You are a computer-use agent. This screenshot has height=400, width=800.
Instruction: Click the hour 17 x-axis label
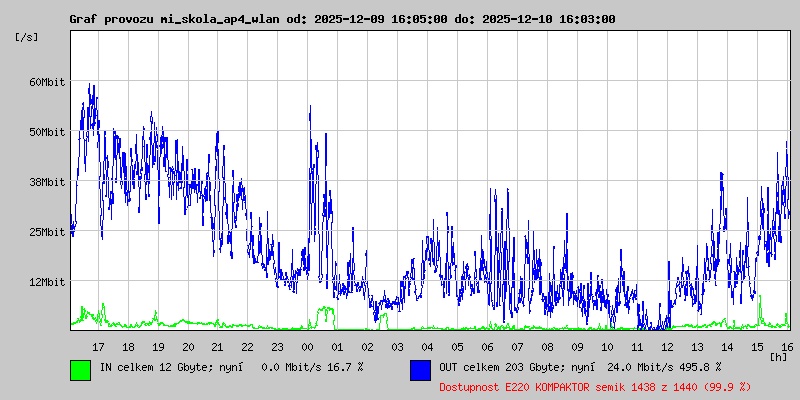point(98,347)
